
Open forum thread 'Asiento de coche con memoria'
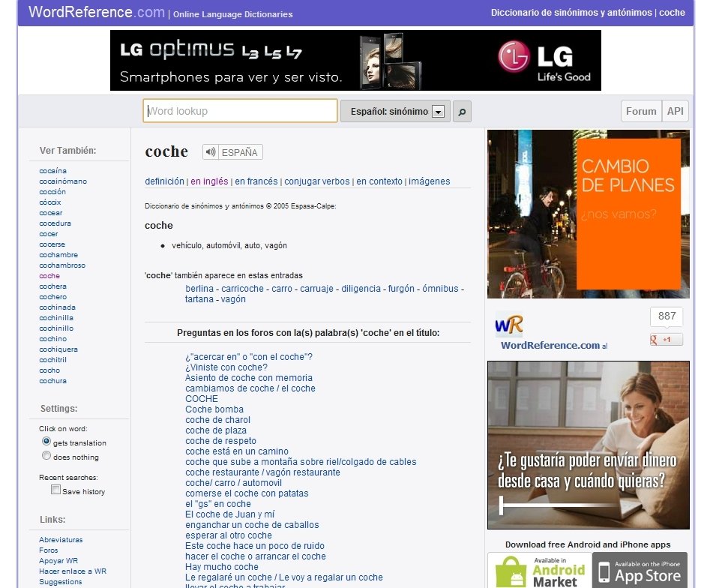click(x=249, y=378)
